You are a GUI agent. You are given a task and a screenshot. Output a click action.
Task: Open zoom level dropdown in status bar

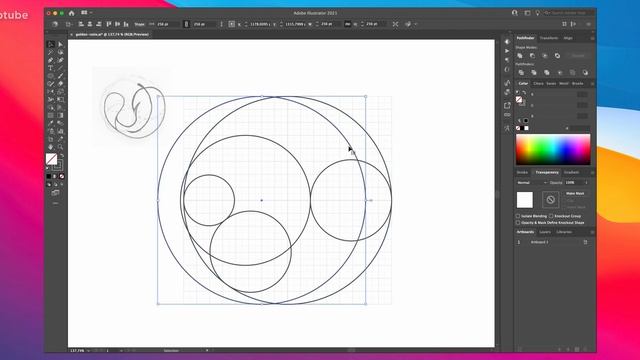[x=89, y=351]
